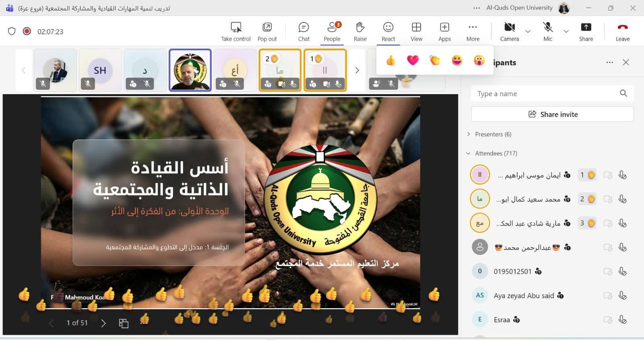Leave the meeting
The height and width of the screenshot is (340, 644).
[622, 31]
